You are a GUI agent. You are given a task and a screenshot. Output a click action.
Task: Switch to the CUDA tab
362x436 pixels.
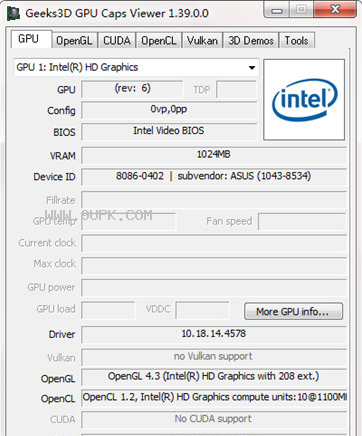click(x=117, y=41)
